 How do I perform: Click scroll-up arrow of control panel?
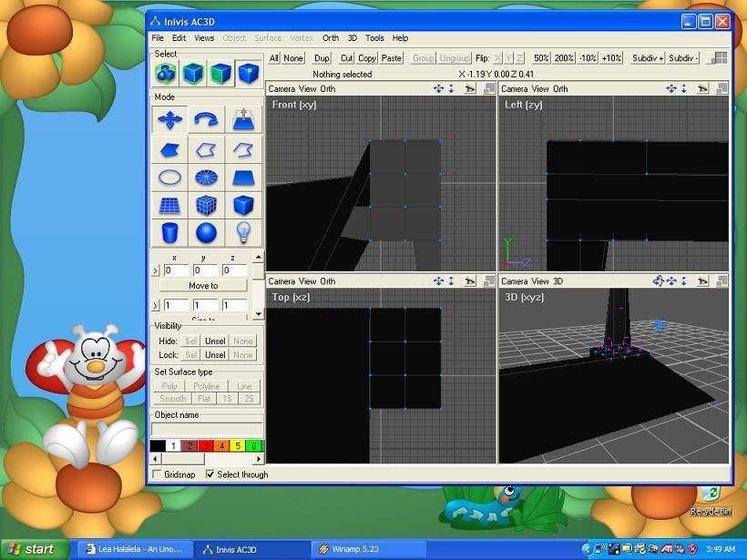coord(258,257)
